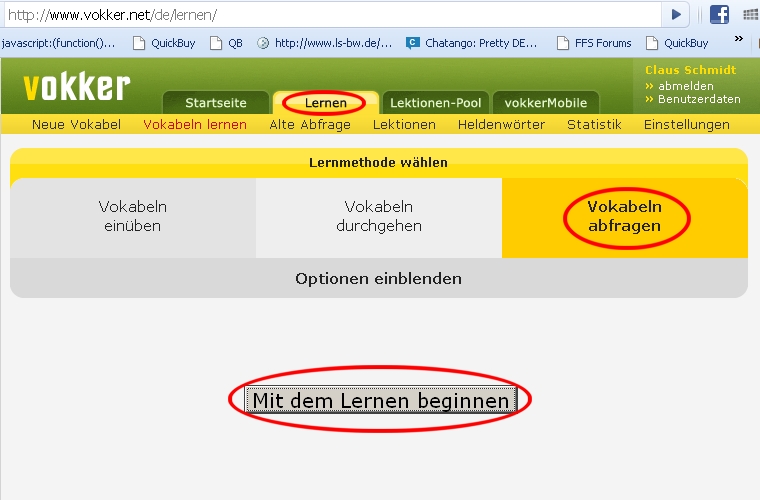This screenshot has width=760, height=500.
Task: Click the URL address field
Action: tap(330, 15)
